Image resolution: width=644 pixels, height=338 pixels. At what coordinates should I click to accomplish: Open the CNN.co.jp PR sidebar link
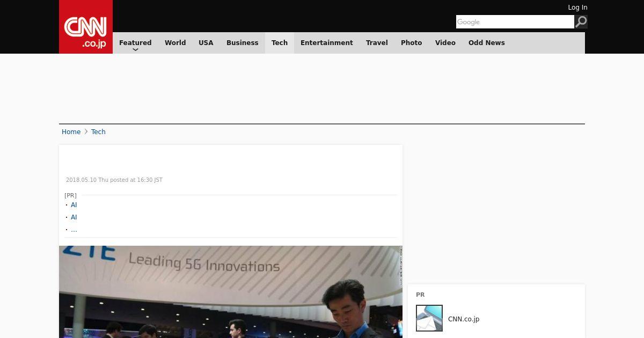[464, 319]
